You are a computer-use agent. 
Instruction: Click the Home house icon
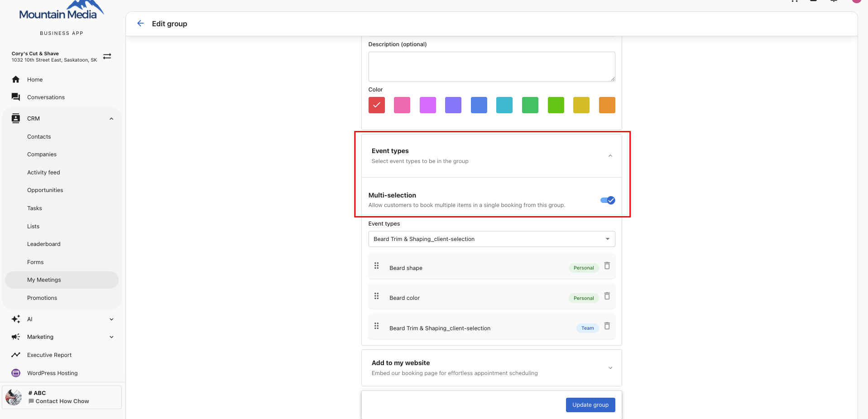(16, 79)
